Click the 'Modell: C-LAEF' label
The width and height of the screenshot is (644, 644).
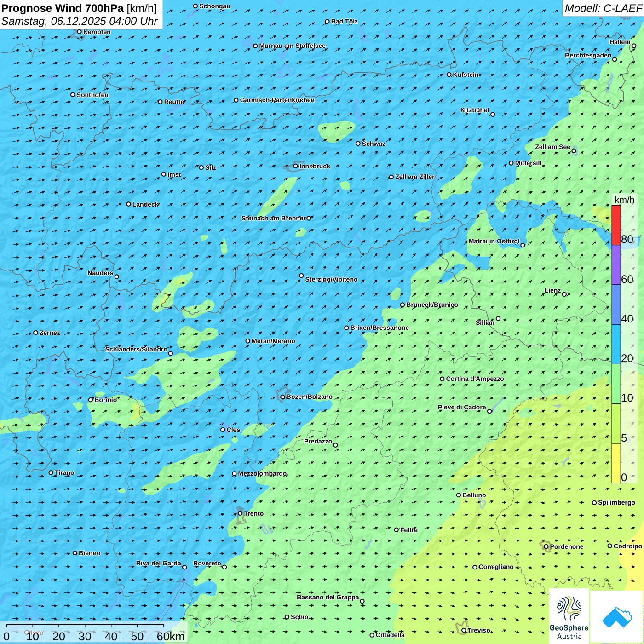(603, 8)
